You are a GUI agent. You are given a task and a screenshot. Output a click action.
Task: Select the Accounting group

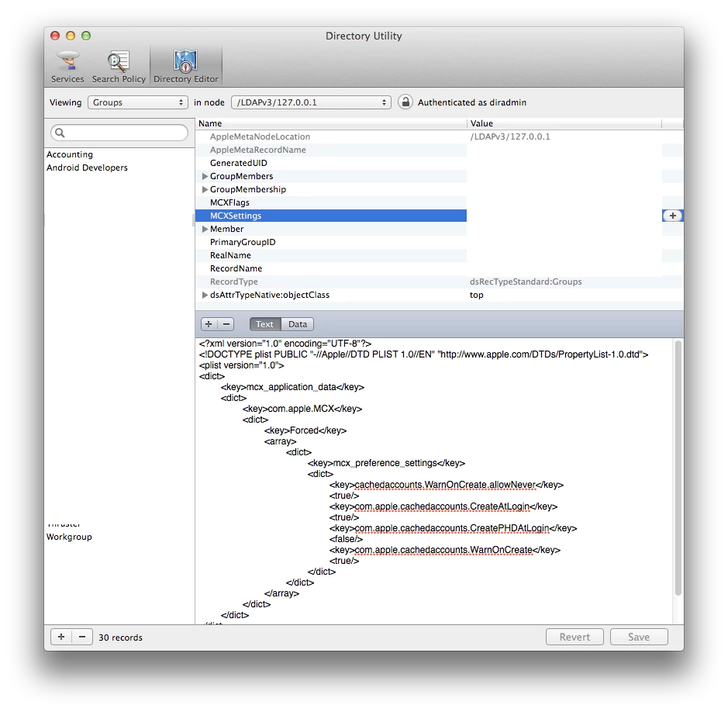70,154
